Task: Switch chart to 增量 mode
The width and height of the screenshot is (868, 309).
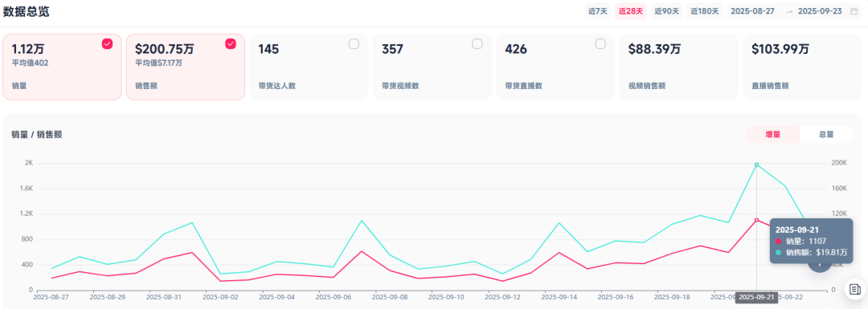Action: 773,134
